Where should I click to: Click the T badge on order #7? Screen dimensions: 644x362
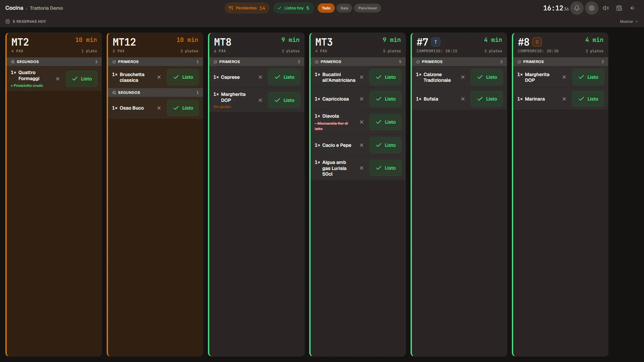436,42
